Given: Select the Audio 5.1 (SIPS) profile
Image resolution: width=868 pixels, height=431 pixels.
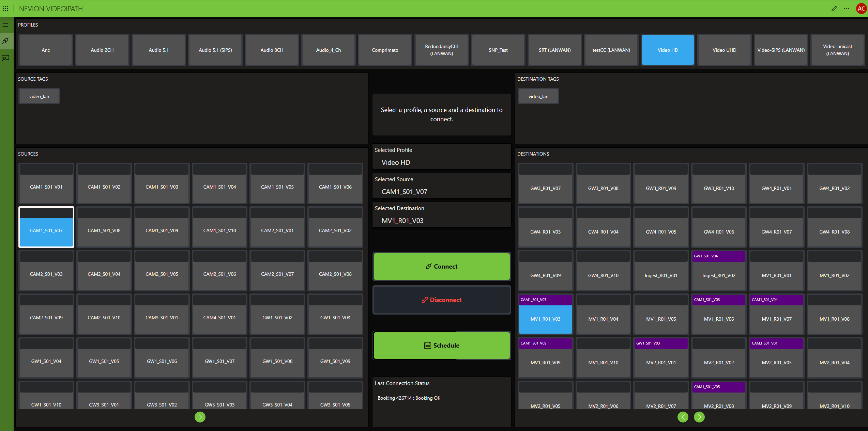Looking at the screenshot, I should pos(215,50).
